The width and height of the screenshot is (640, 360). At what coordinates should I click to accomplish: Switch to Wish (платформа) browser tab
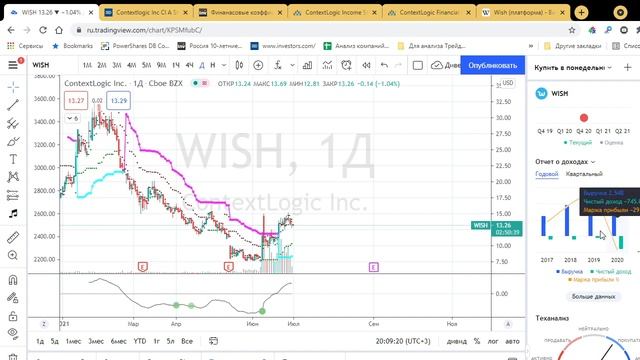point(523,13)
